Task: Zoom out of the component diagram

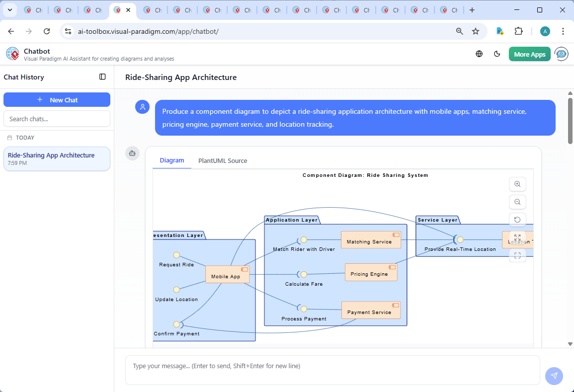Action: click(x=517, y=202)
